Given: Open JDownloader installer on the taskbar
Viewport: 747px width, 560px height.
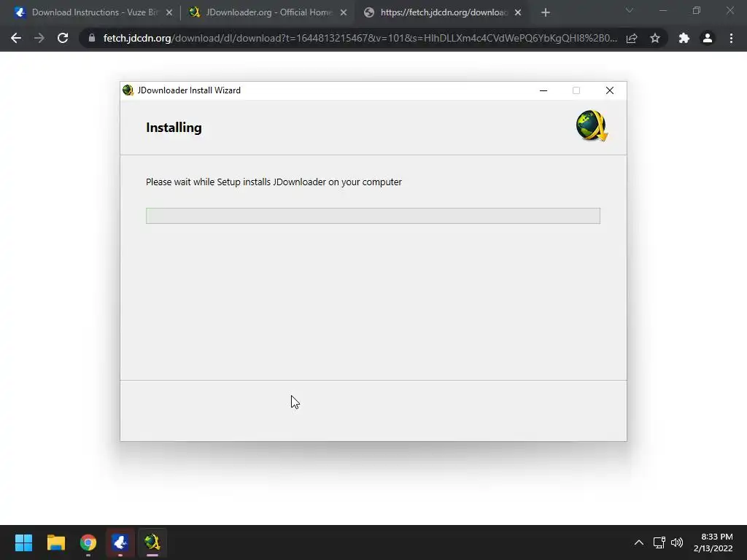Looking at the screenshot, I should (152, 542).
